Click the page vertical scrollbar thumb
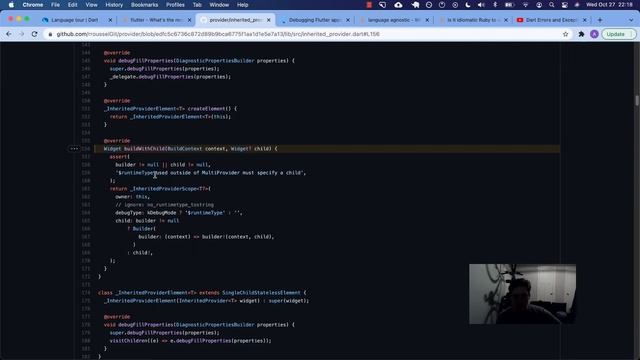Viewport: 640px width, 360px height. [636, 100]
